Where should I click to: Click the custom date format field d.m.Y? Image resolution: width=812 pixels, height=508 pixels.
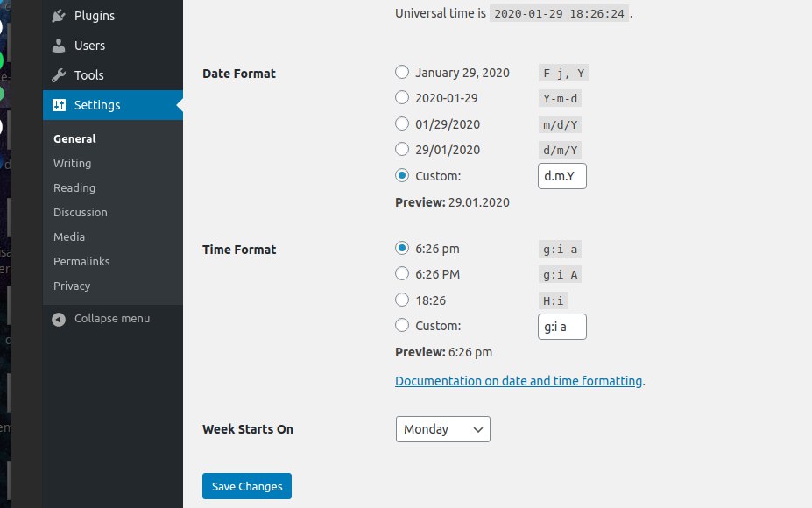(562, 176)
